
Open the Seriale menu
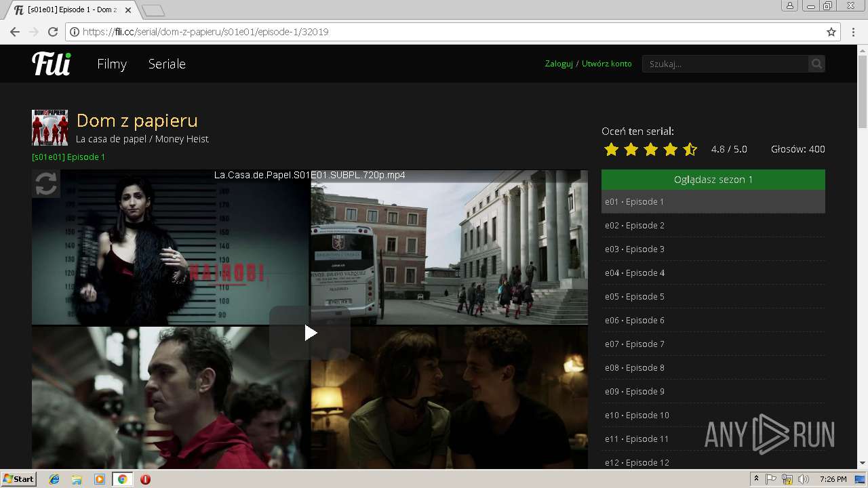(x=167, y=64)
